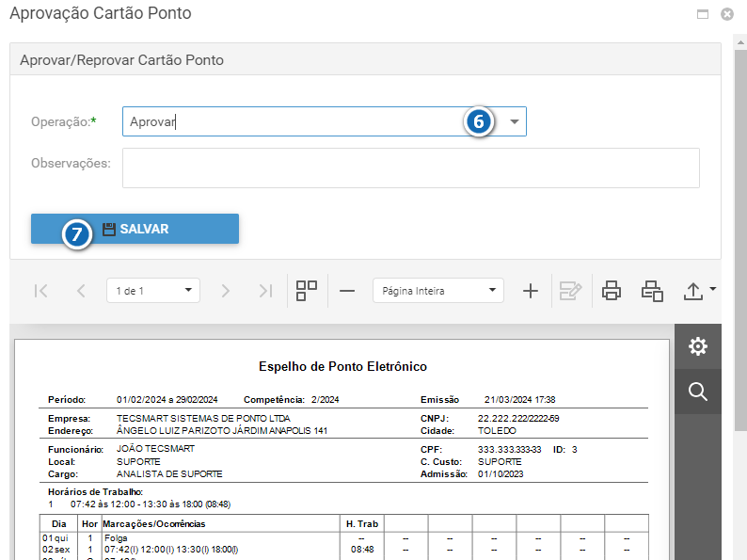Print the Espelho de Ponto report

(612, 291)
